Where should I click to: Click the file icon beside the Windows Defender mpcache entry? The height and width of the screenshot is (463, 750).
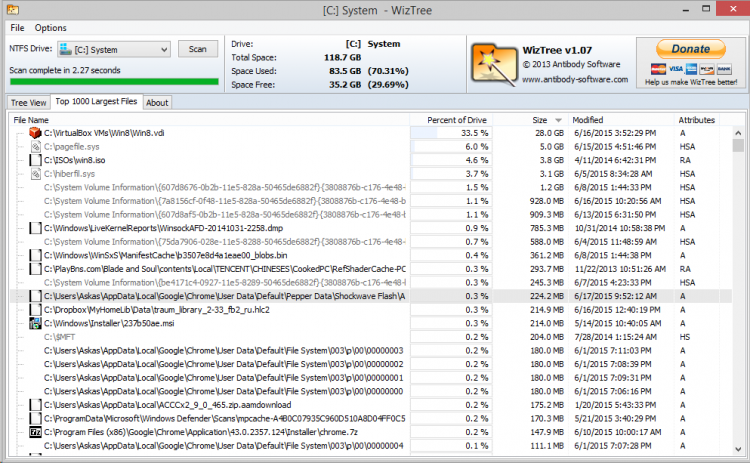tap(35, 419)
